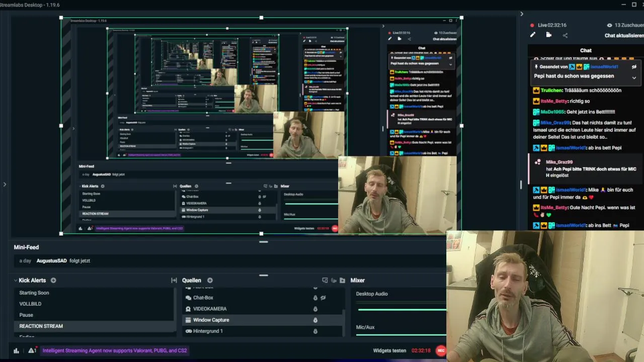The width and height of the screenshot is (644, 362).
Task: Click the camera icon beside the pencil
Action: [x=549, y=35]
